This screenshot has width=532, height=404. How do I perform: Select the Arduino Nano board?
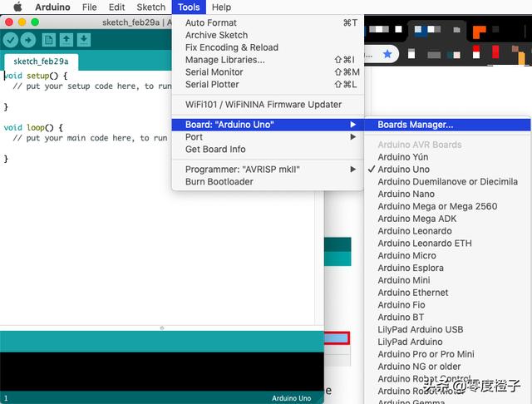pyautogui.click(x=447, y=194)
